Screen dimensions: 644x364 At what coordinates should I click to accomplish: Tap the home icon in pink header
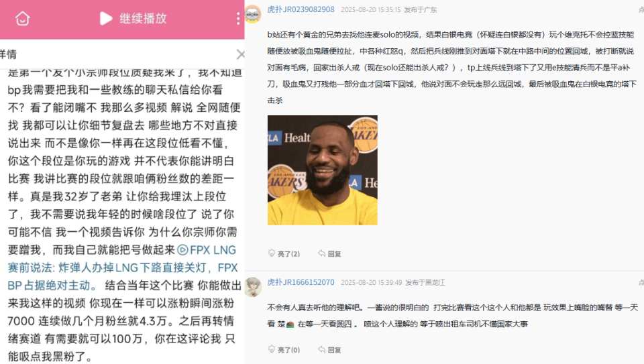pyautogui.click(x=23, y=19)
